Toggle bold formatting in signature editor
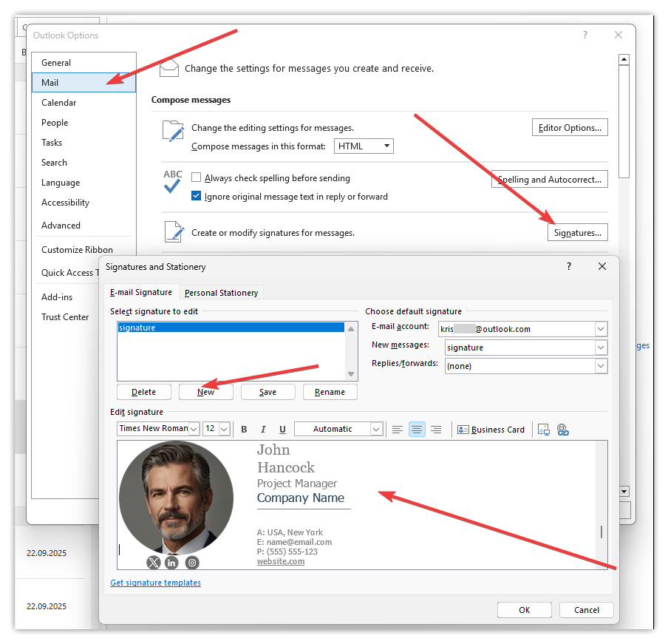 244,430
